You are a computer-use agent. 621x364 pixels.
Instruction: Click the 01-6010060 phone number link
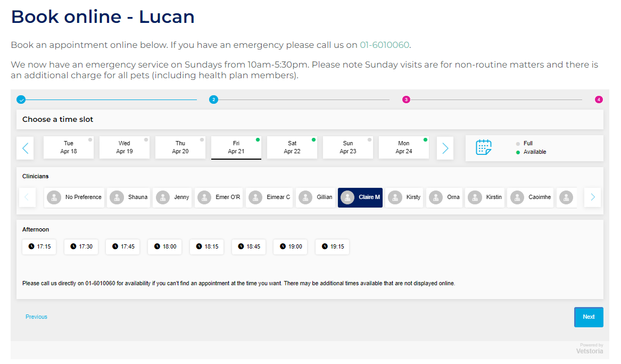pyautogui.click(x=384, y=45)
